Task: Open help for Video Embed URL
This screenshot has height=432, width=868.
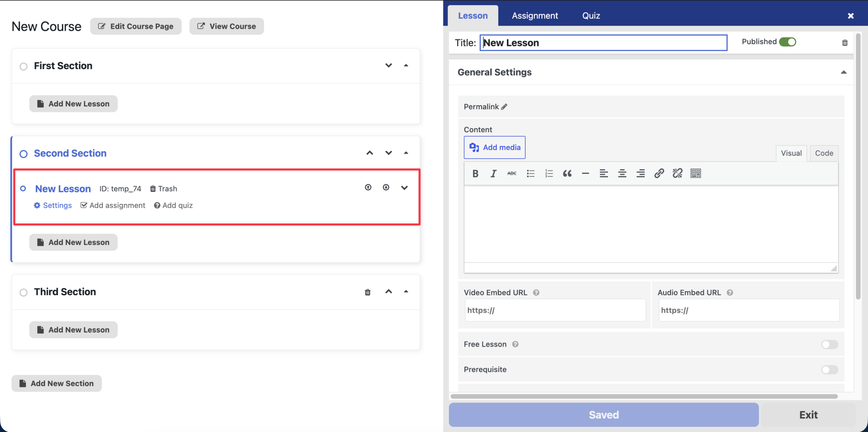Action: pyautogui.click(x=536, y=292)
